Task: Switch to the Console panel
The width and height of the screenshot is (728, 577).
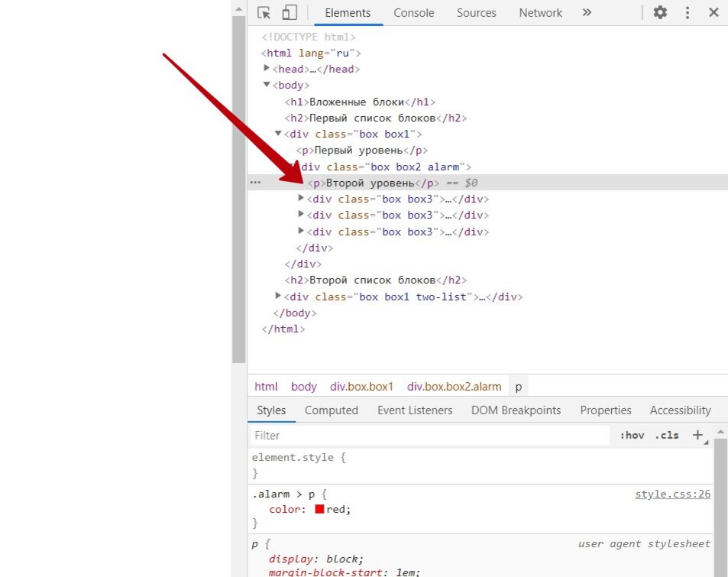Action: (413, 12)
